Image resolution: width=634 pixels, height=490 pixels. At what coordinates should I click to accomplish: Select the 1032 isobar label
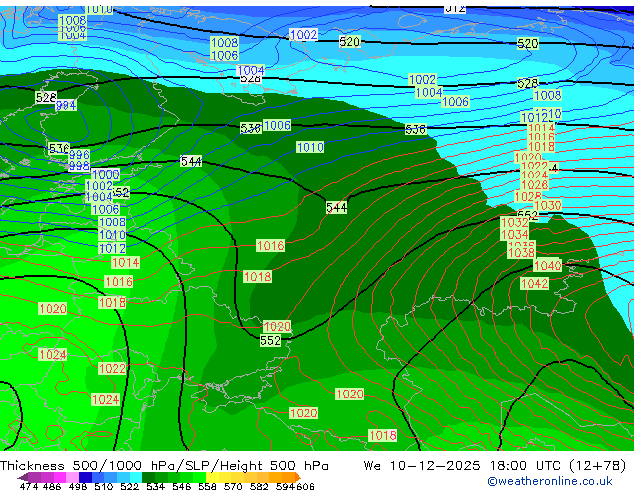pos(515,222)
